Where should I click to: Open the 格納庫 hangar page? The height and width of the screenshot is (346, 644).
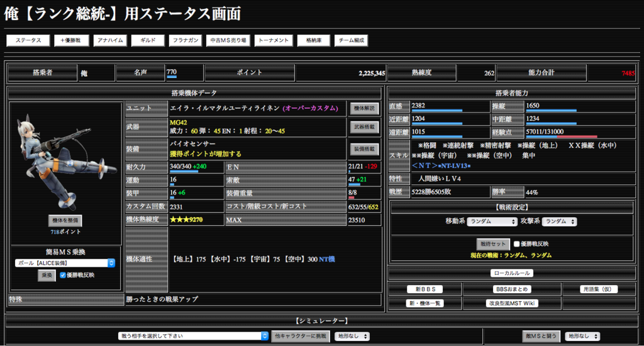click(x=314, y=40)
